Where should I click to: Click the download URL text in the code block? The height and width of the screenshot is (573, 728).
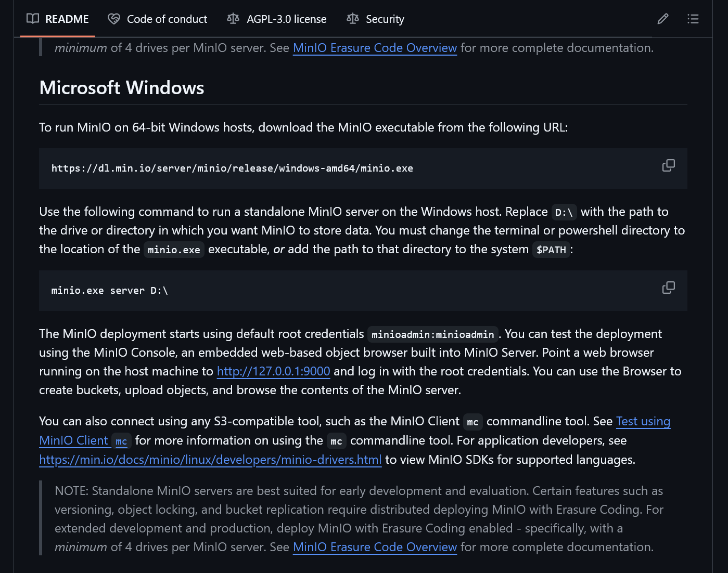click(x=232, y=168)
